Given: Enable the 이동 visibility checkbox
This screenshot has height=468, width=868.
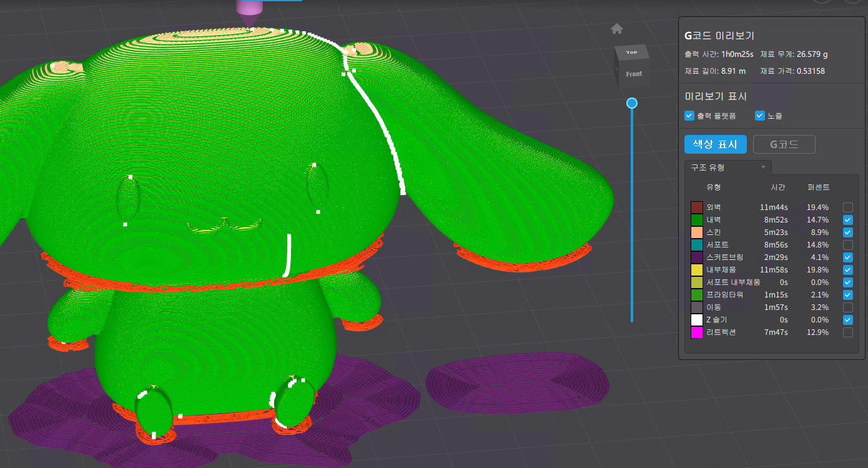Looking at the screenshot, I should click(848, 307).
